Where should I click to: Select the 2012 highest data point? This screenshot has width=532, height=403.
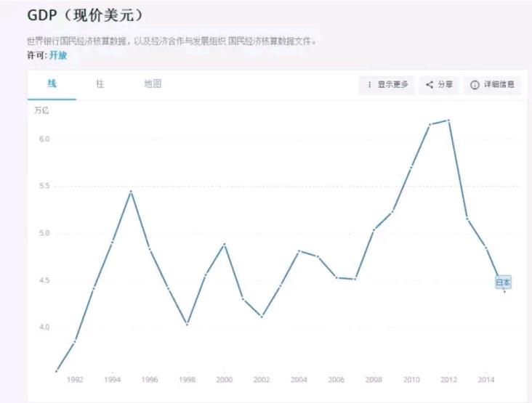(x=449, y=121)
